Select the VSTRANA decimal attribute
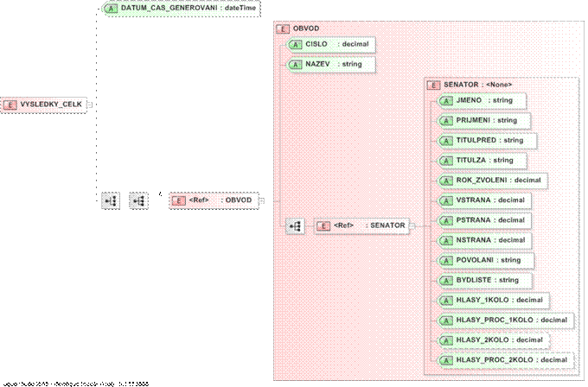Viewport: 588px width, 387px height. [x=485, y=200]
